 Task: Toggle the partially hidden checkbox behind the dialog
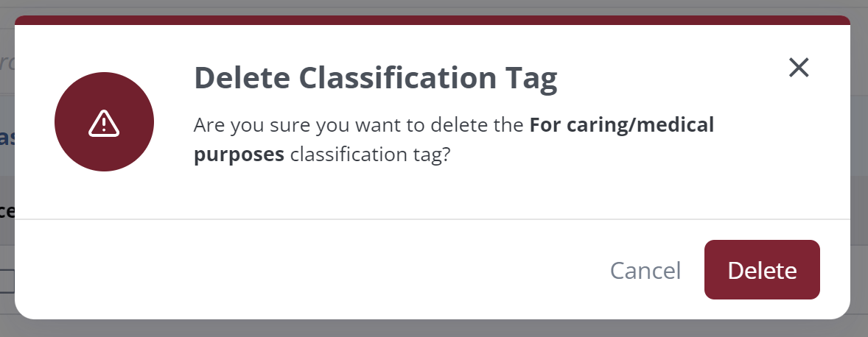point(7,280)
